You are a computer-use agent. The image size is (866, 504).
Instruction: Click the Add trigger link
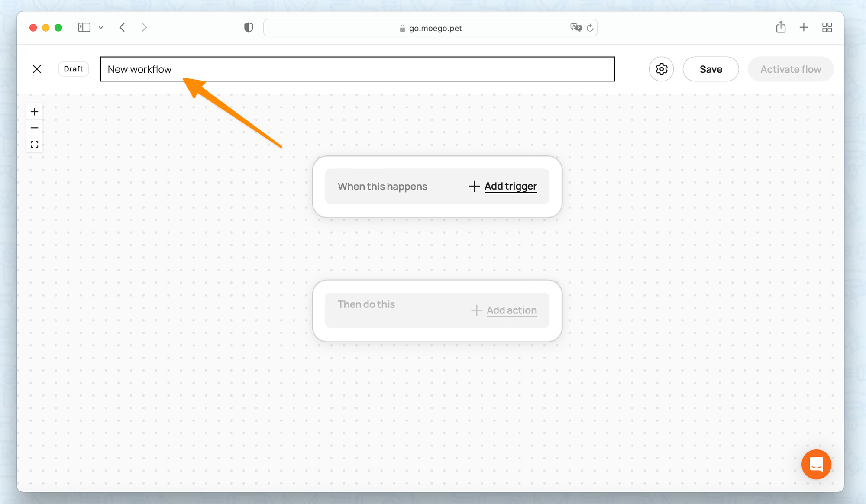click(x=511, y=186)
